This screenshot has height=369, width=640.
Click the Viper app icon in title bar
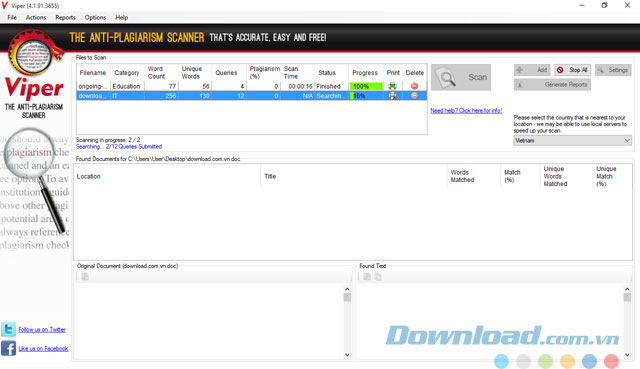pos(5,6)
